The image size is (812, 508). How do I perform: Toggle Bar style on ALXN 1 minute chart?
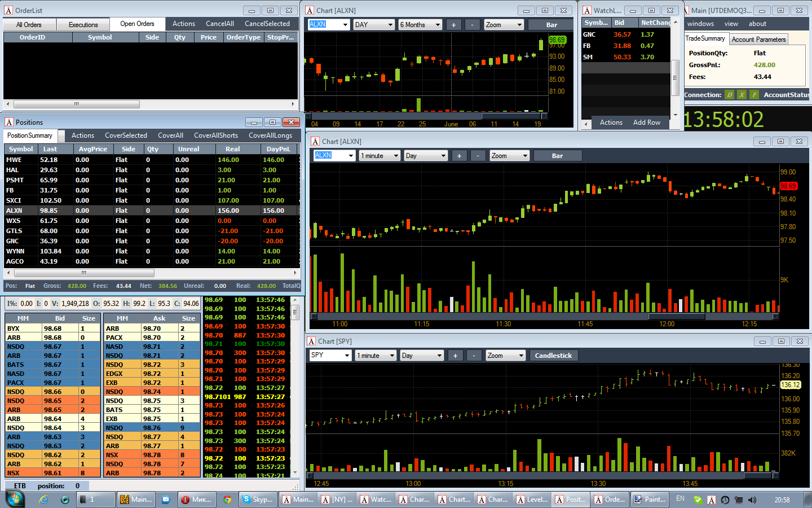point(557,156)
